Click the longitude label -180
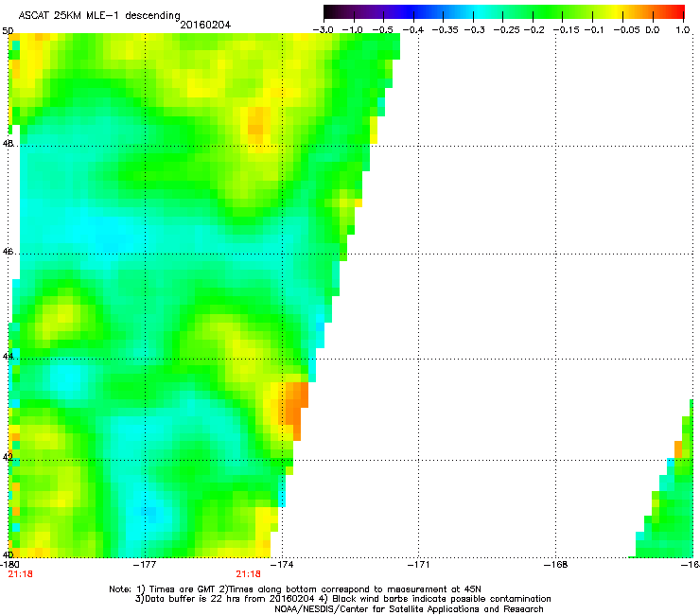The width and height of the screenshot is (700, 615). 9,565
